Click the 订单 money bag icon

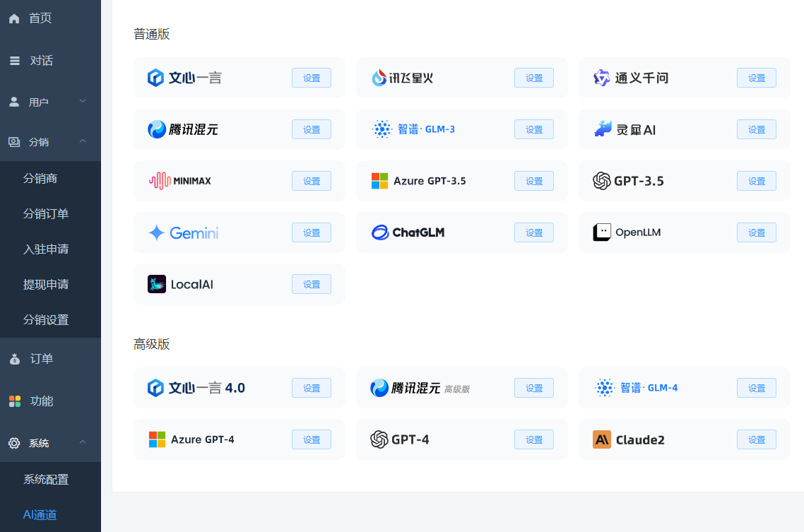click(x=15, y=359)
